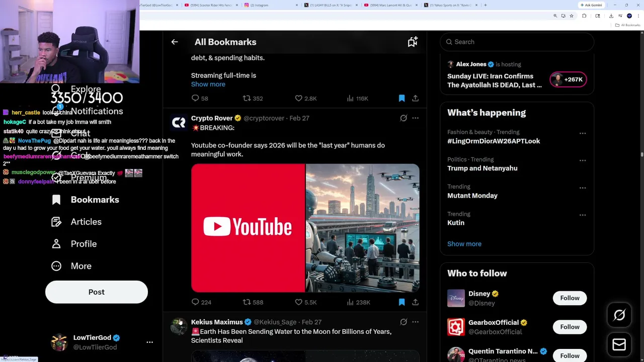Open the Mutant Monday trending topic
Image resolution: width=644 pixels, height=362 pixels.
coord(472,196)
